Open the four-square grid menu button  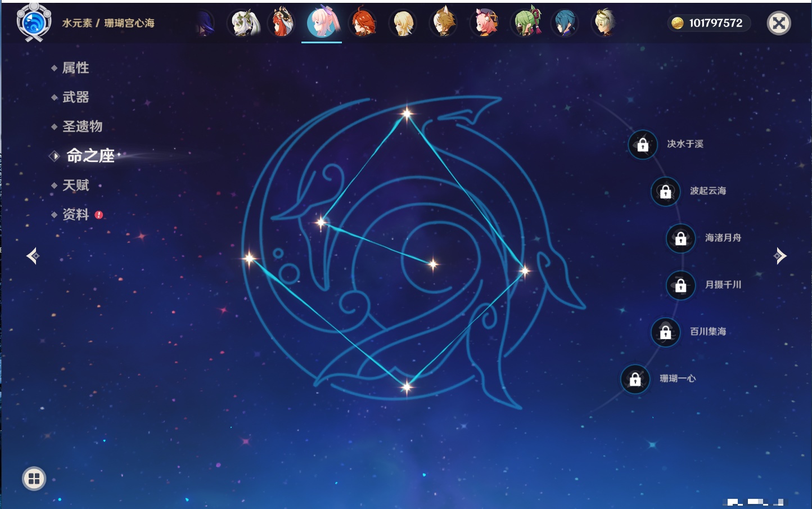pyautogui.click(x=34, y=479)
